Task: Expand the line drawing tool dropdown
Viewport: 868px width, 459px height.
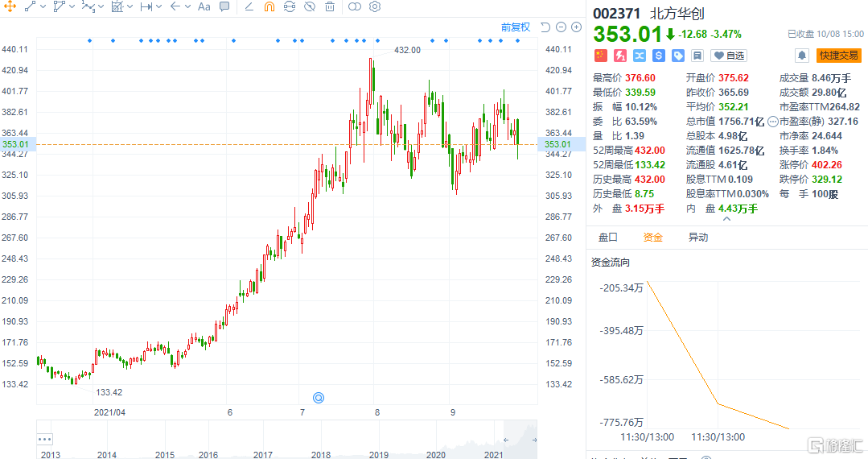Action: point(43,6)
